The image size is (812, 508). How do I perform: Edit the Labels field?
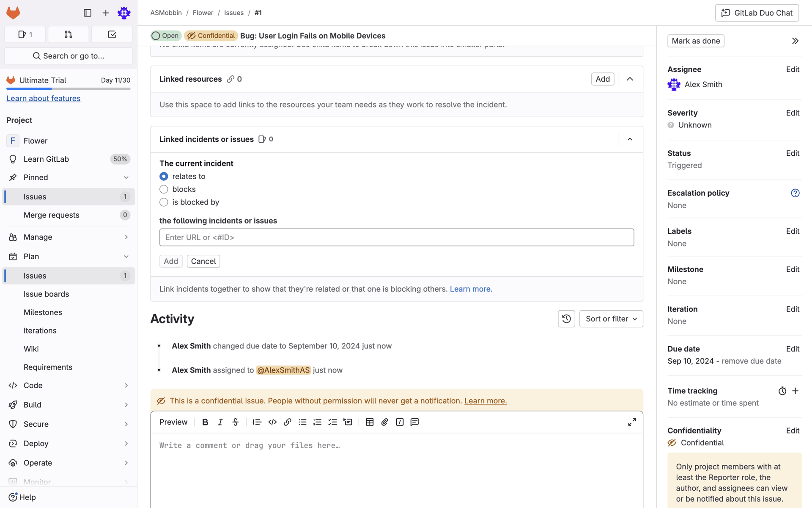pos(793,231)
